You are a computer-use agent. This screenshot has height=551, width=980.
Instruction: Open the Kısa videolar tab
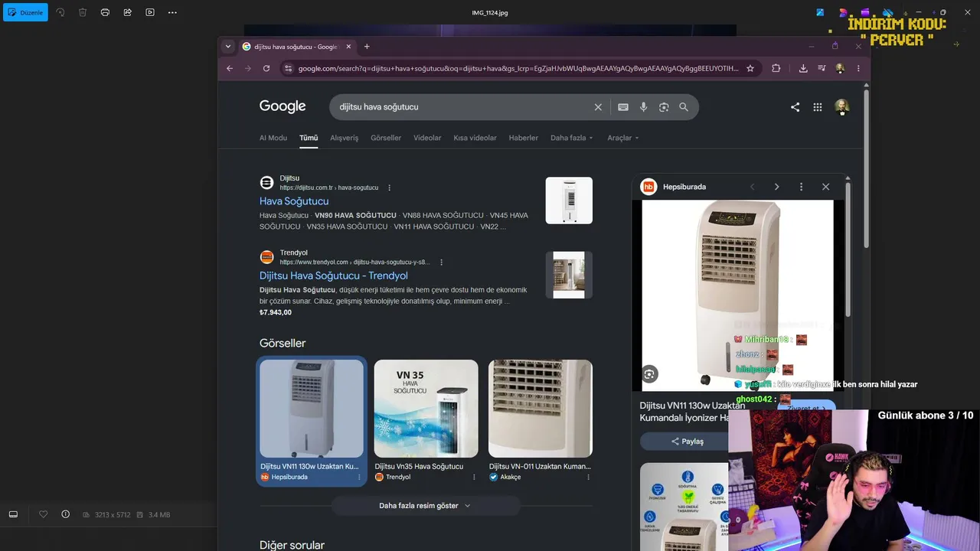pos(475,138)
